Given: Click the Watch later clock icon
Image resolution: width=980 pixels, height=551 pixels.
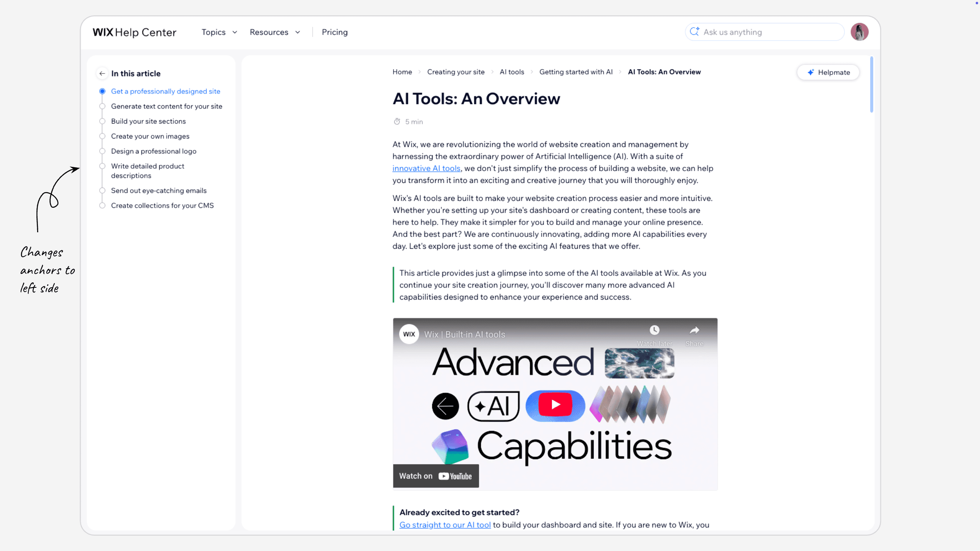Looking at the screenshot, I should pos(654,330).
